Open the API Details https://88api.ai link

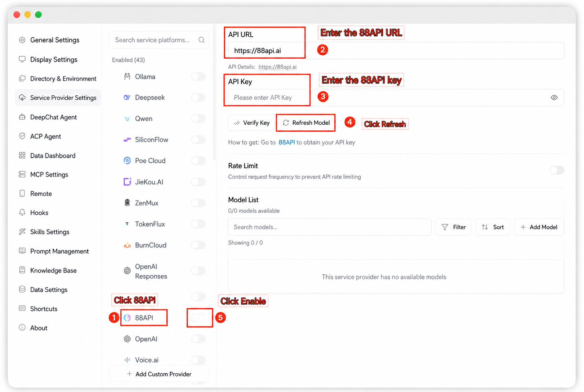point(277,67)
